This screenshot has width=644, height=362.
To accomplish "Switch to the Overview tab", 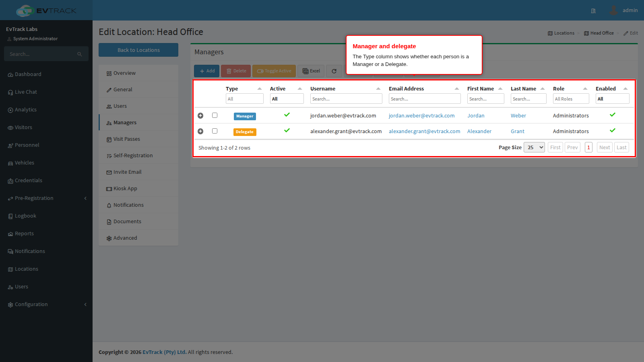I will [138, 73].
